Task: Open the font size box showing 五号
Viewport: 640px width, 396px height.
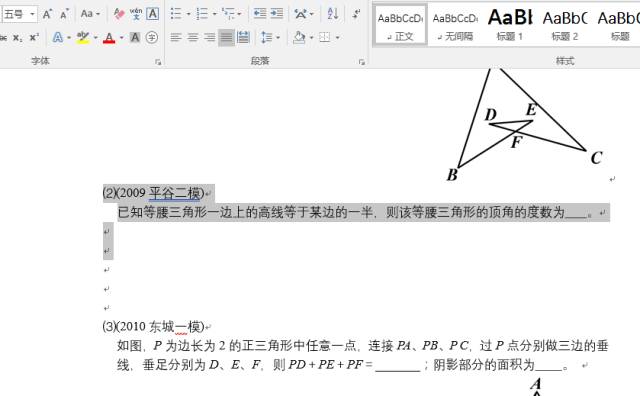Action: (20, 14)
